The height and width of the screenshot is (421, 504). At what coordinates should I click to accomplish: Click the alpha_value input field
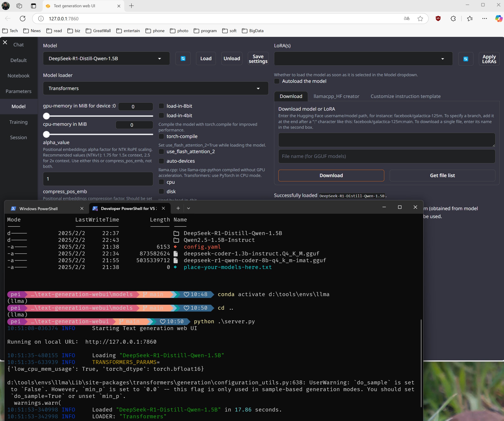(x=98, y=179)
